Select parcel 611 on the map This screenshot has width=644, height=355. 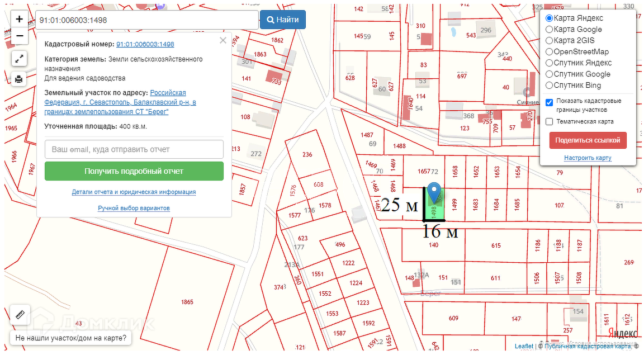pyautogui.click(x=495, y=278)
